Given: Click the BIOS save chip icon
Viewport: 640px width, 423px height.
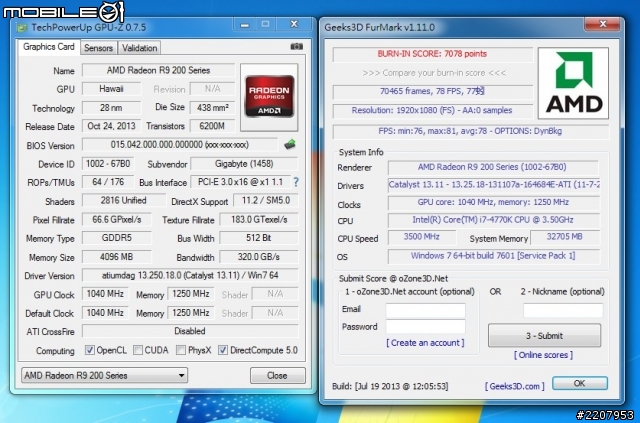Looking at the screenshot, I should pos(290,144).
